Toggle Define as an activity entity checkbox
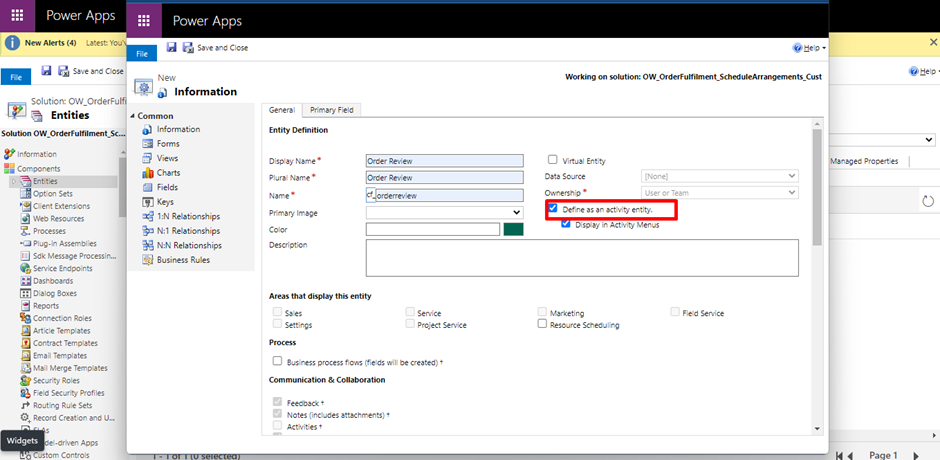The height and width of the screenshot is (460, 940). coord(553,209)
